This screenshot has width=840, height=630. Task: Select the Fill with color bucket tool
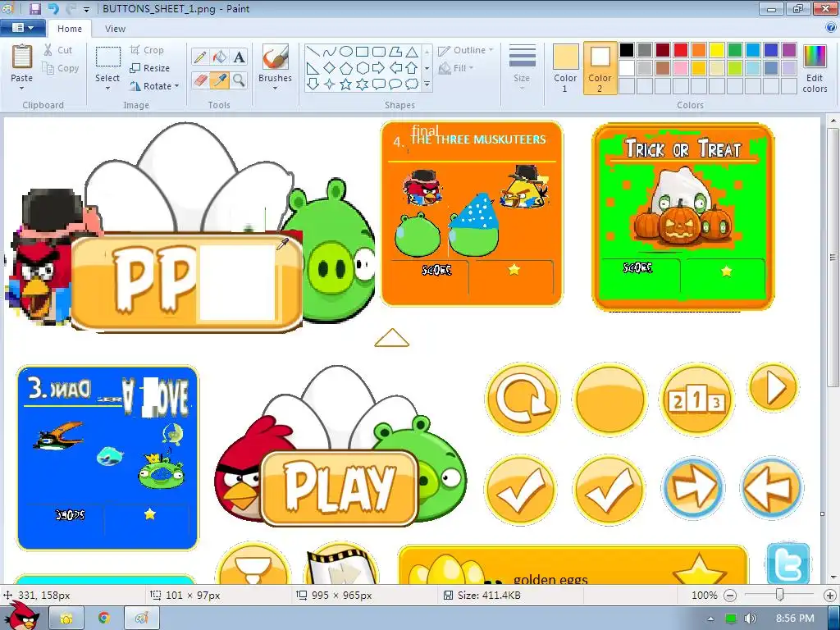220,57
